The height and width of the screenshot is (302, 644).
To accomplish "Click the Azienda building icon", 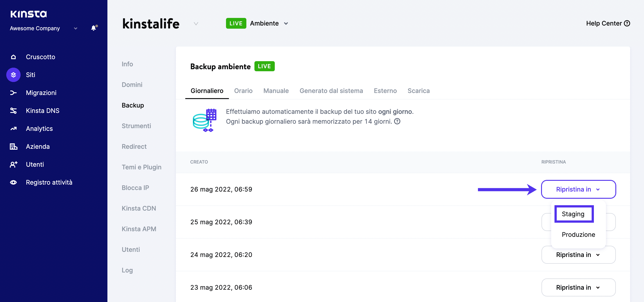I will point(13,147).
